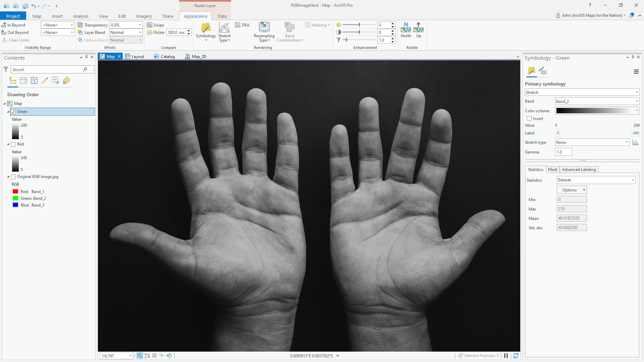Click the Contents Search field
Screen dimensions: 644x362
coord(47,69)
